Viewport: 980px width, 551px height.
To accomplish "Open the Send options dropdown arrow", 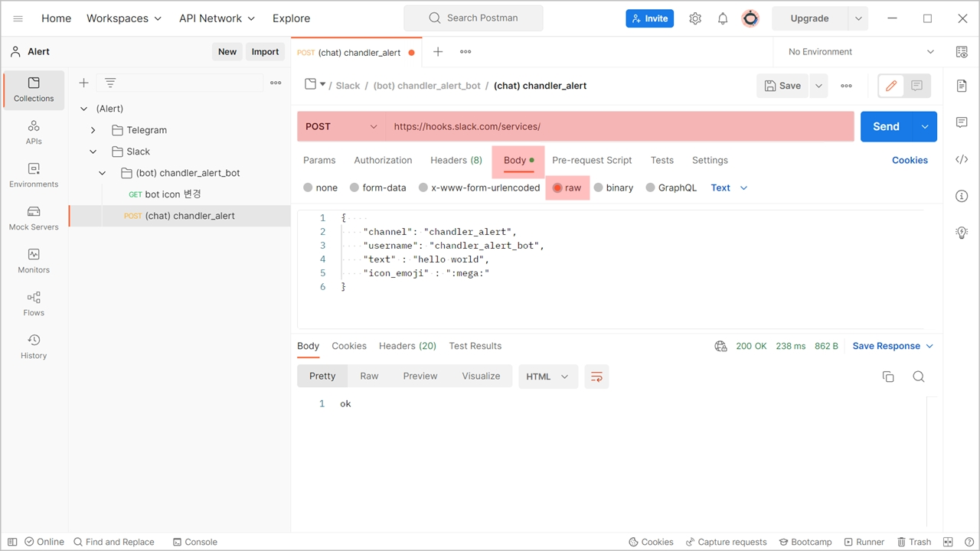I will tap(925, 126).
